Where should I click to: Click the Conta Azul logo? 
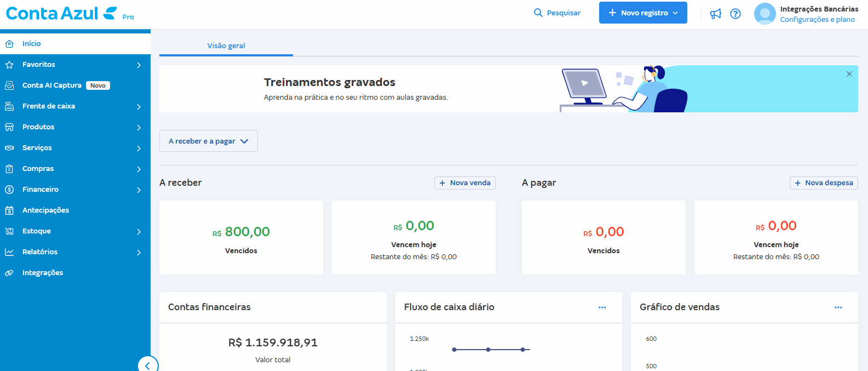(61, 13)
